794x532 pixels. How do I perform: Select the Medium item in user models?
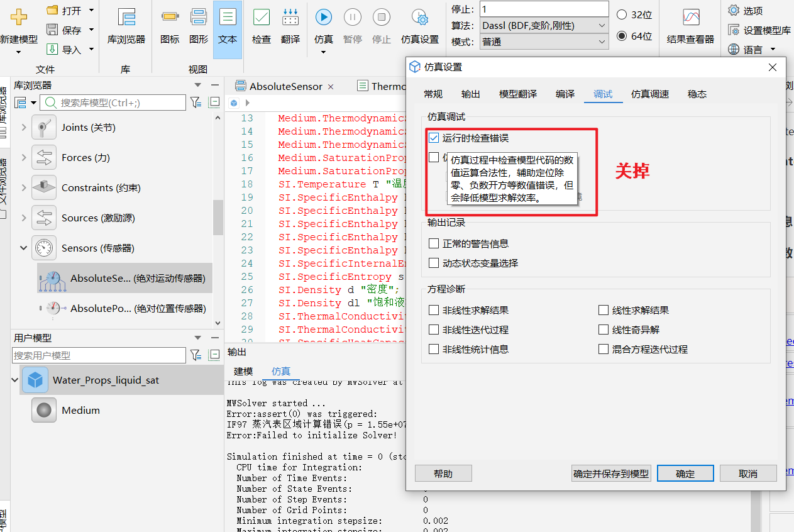80,410
